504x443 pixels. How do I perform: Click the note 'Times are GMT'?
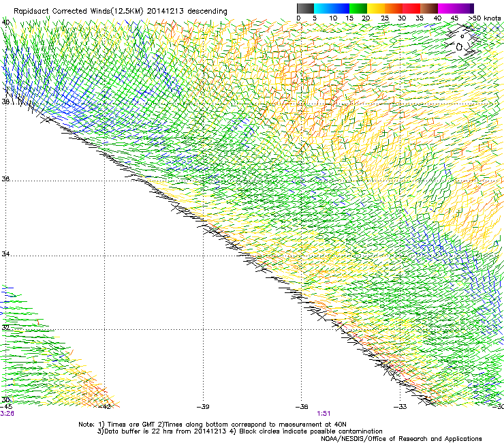[131, 425]
